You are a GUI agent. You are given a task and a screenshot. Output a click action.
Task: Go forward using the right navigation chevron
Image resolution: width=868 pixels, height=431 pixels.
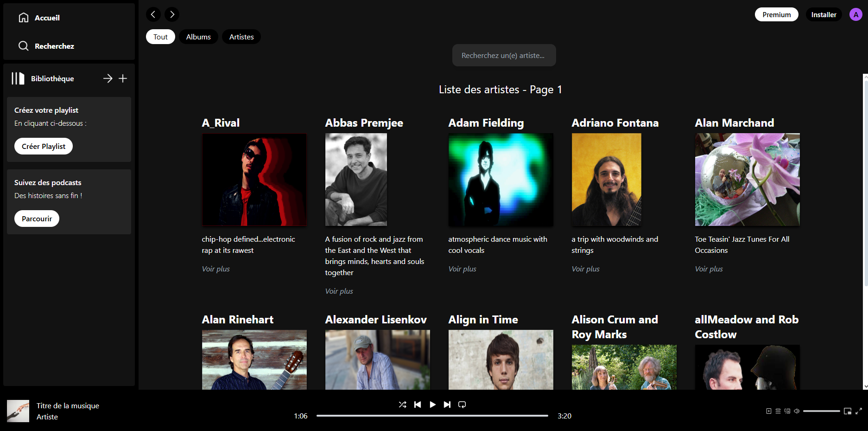pos(172,14)
